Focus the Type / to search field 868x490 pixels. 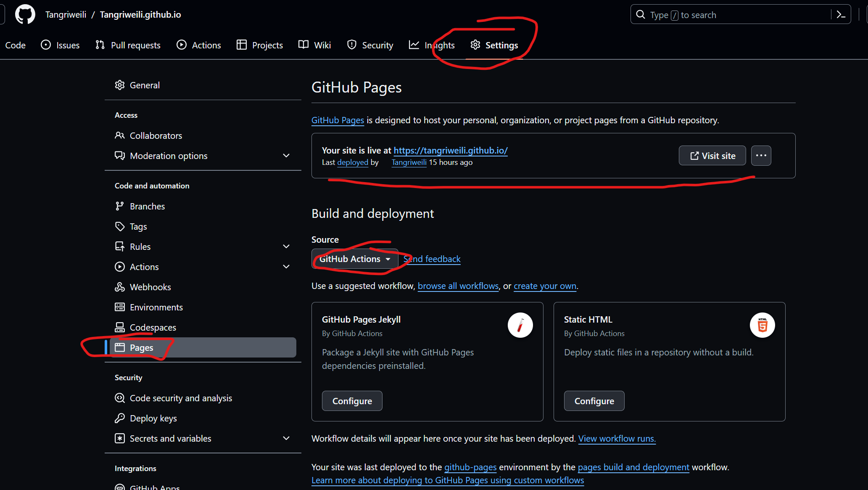(731, 15)
